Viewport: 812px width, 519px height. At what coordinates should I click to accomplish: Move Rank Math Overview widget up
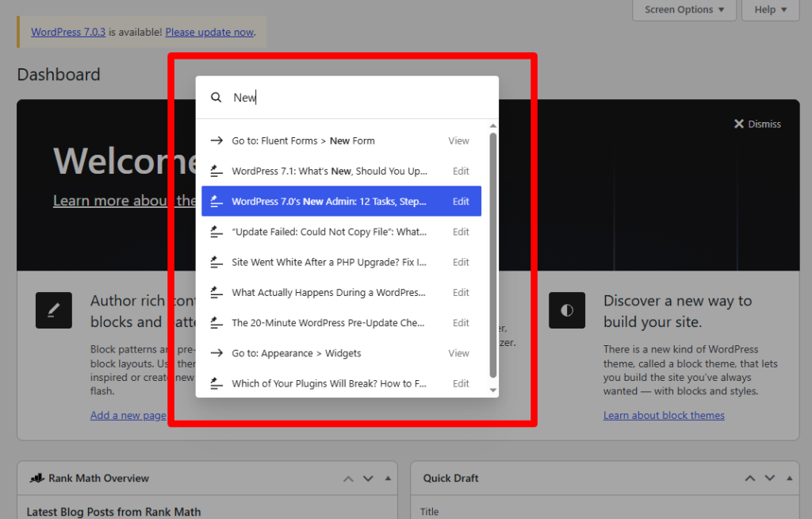[349, 479]
